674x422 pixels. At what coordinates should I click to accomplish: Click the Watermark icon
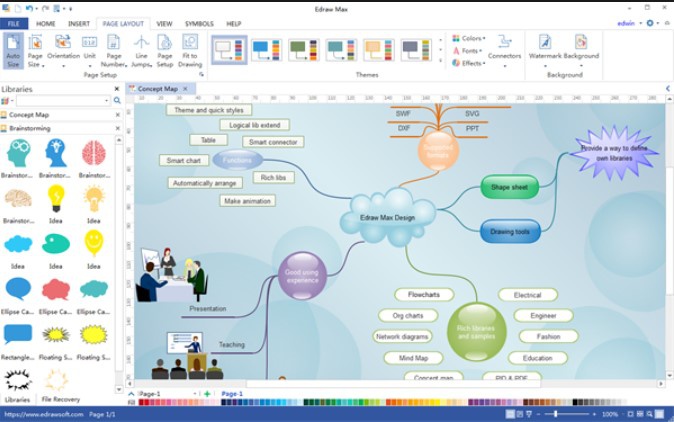pyautogui.click(x=545, y=42)
